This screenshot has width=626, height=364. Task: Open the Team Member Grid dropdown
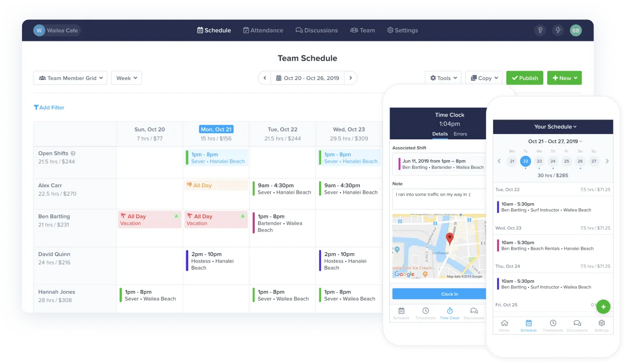point(70,78)
